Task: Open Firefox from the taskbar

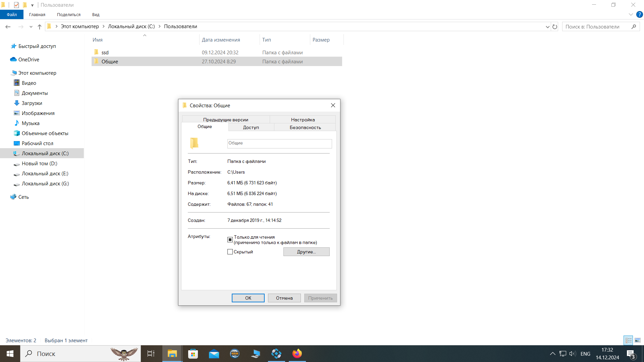Action: tap(297, 354)
